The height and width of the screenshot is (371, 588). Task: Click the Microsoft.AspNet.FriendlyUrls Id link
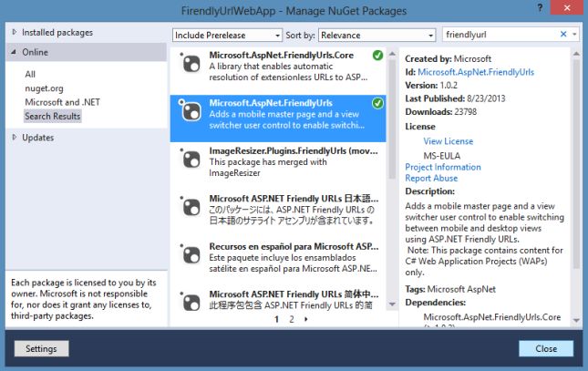[476, 72]
